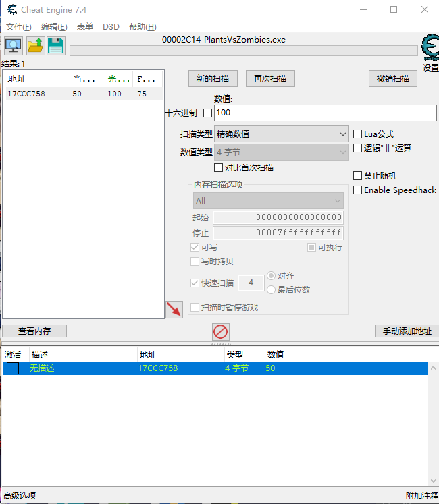Open the 帮助(H) menu
This screenshot has height=504, width=439.
coord(142,27)
